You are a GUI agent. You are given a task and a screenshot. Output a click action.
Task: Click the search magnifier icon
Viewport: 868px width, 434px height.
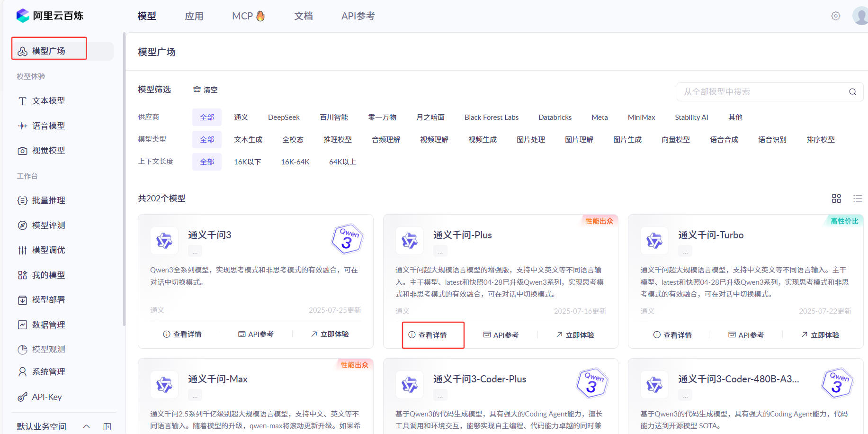pos(852,92)
